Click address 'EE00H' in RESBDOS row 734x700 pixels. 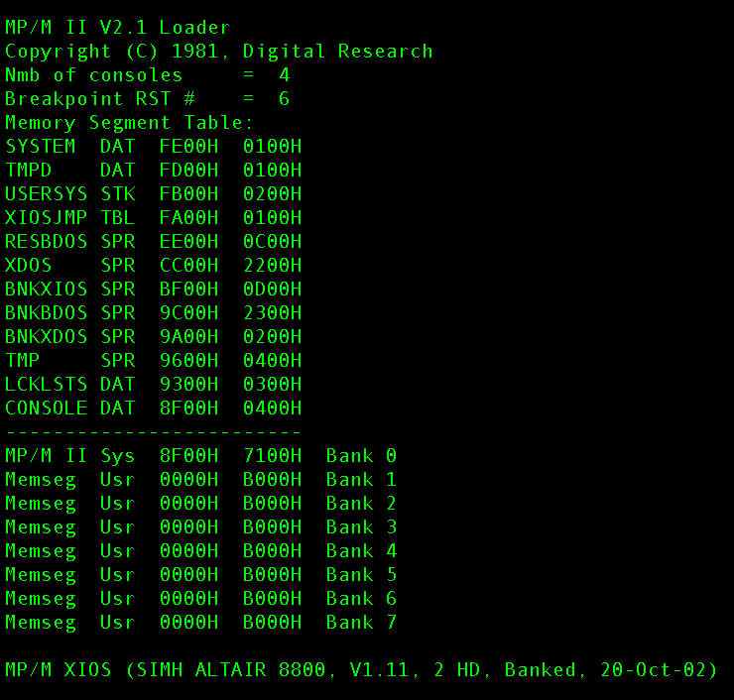(188, 242)
